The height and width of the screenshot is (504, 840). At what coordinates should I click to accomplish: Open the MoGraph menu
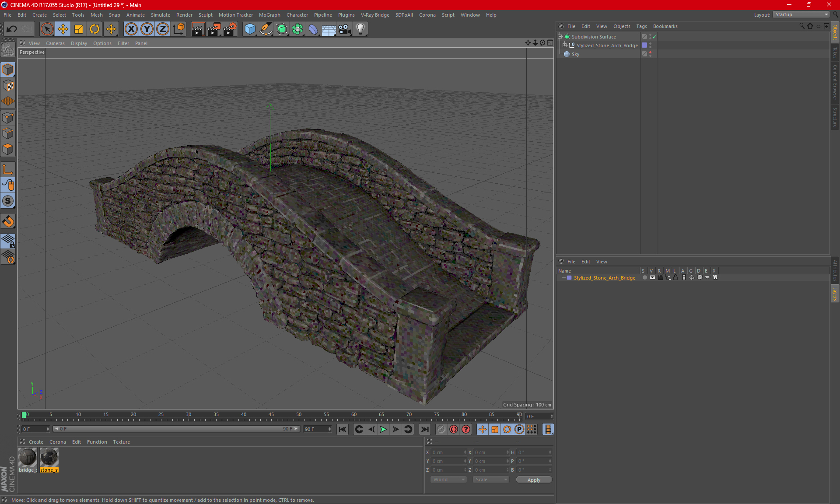[x=269, y=15]
